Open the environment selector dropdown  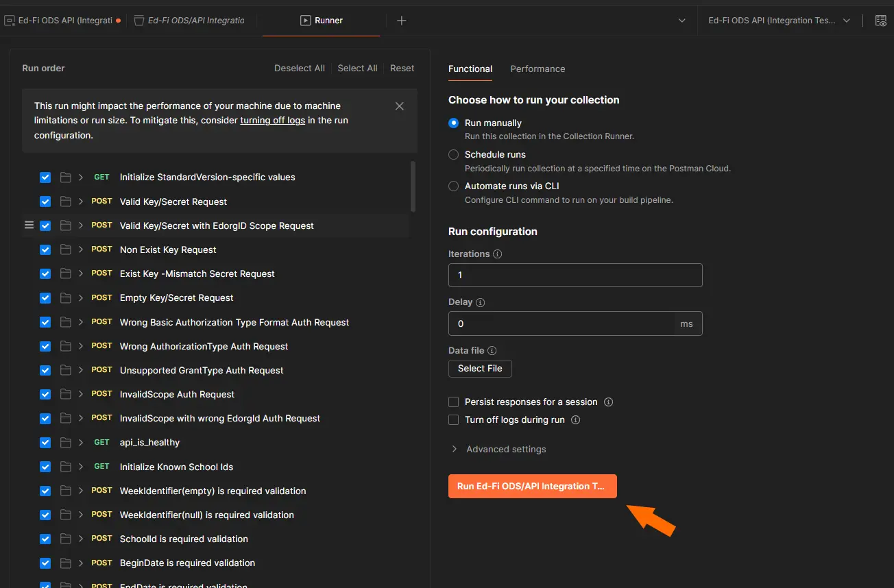point(780,21)
